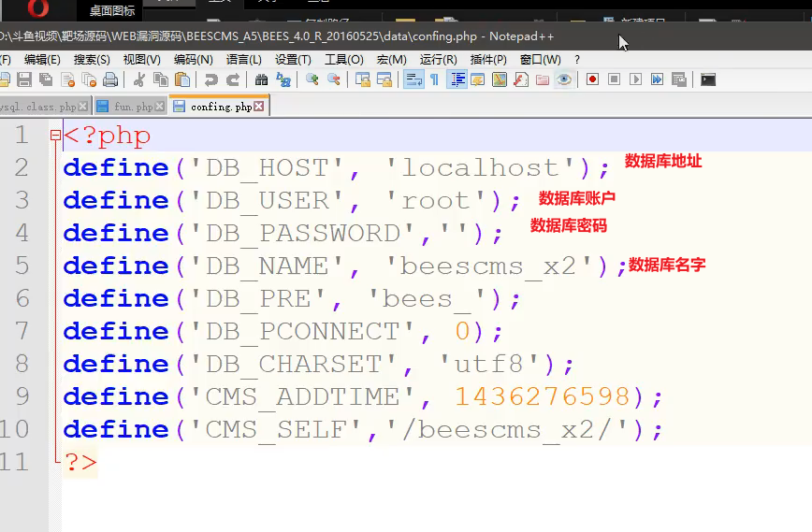This screenshot has width=812, height=532.
Task: Click the Zoom in magnifier icon
Action: (x=312, y=80)
